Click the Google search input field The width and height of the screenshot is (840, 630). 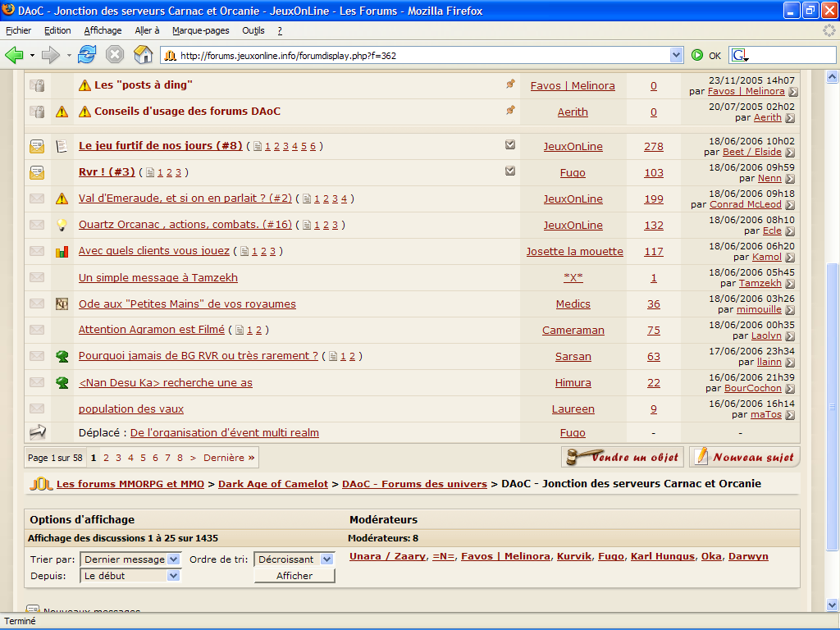[792, 55]
